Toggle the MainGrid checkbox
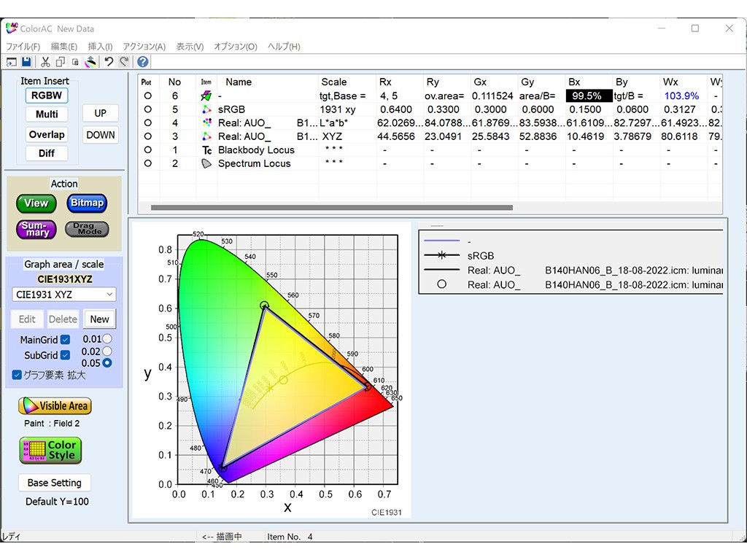This screenshot has height=560, width=747. [x=66, y=340]
